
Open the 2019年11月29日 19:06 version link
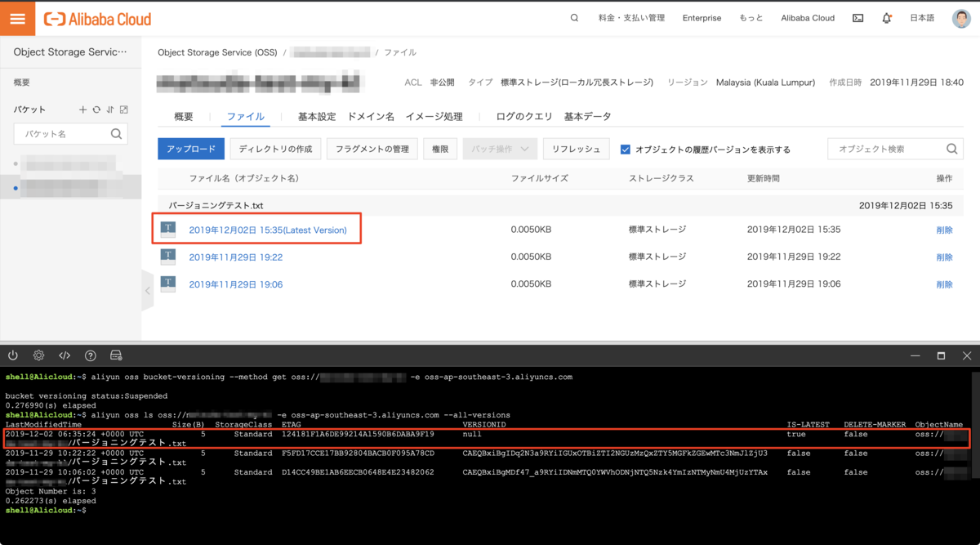pos(236,284)
